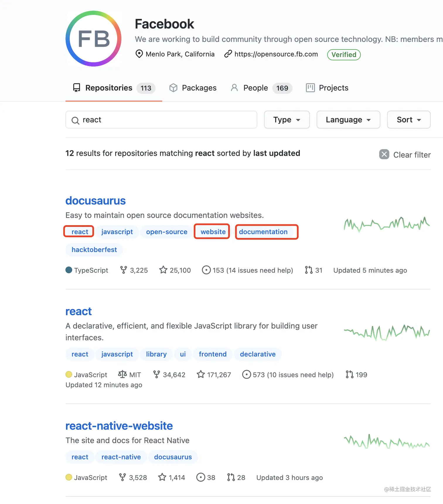Open the Sort dropdown
Viewport: 443px width, 504px height.
pyautogui.click(x=408, y=120)
